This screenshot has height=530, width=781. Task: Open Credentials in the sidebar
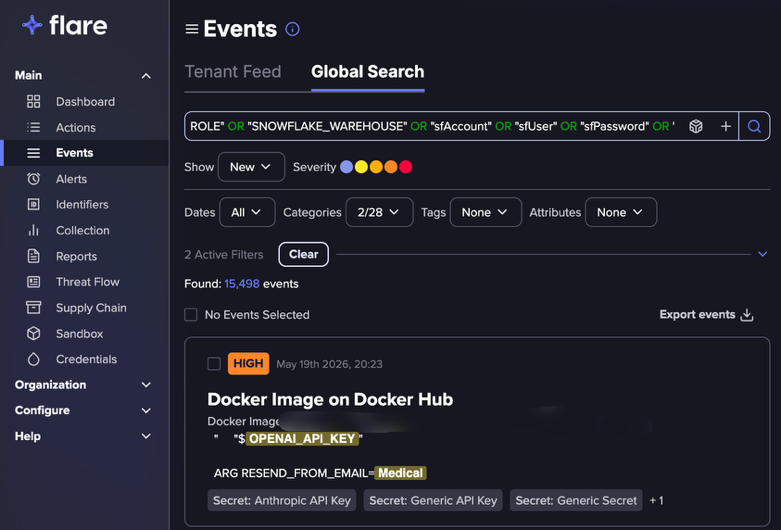coord(86,359)
